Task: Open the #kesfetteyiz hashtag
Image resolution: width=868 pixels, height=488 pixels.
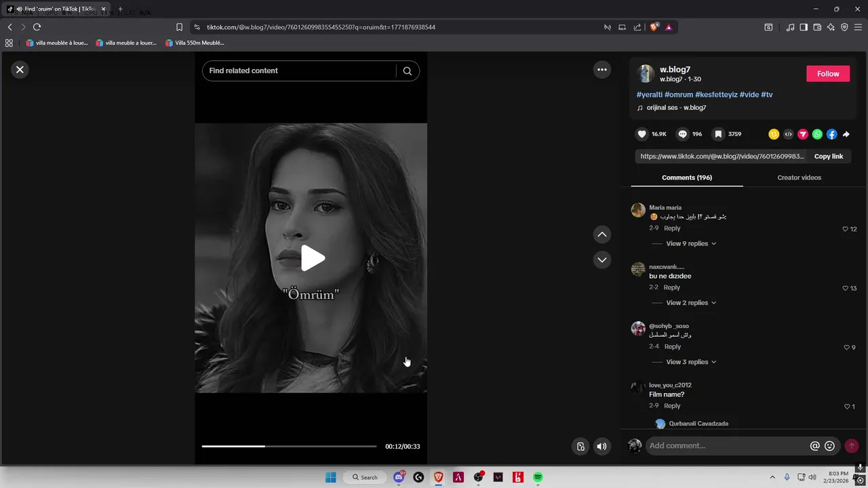Action: 716,95
